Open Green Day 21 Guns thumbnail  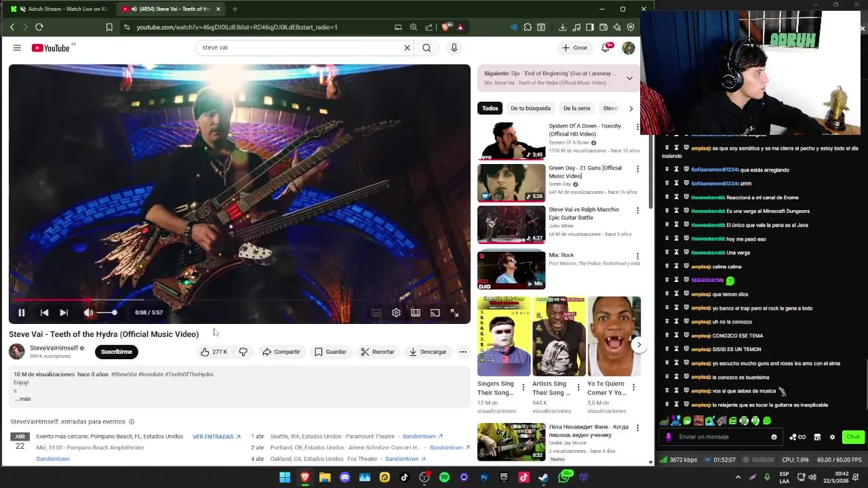click(511, 183)
